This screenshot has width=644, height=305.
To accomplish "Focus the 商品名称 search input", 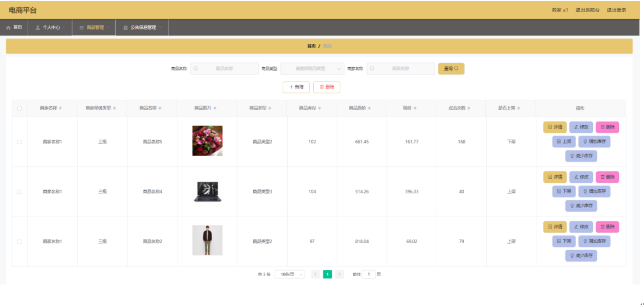I will click(x=225, y=69).
